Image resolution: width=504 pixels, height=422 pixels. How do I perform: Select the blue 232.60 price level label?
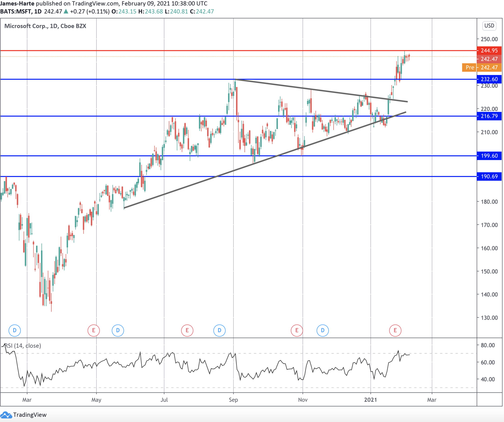pyautogui.click(x=489, y=79)
